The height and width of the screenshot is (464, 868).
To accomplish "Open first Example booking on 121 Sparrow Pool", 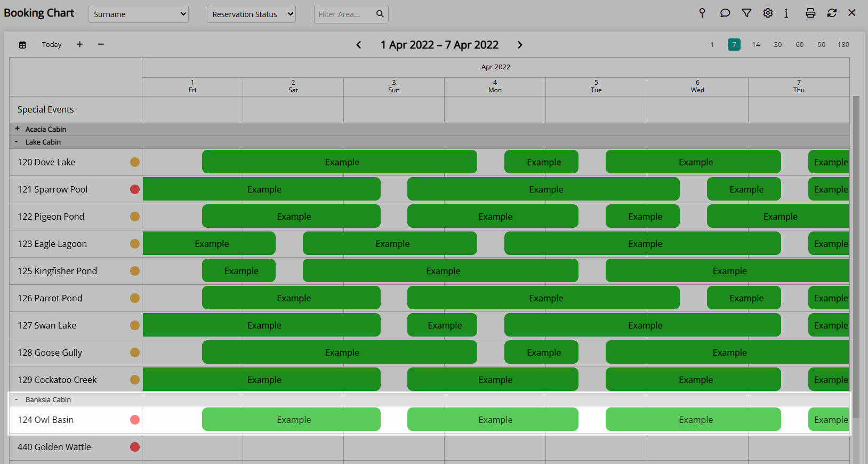I will [262, 189].
